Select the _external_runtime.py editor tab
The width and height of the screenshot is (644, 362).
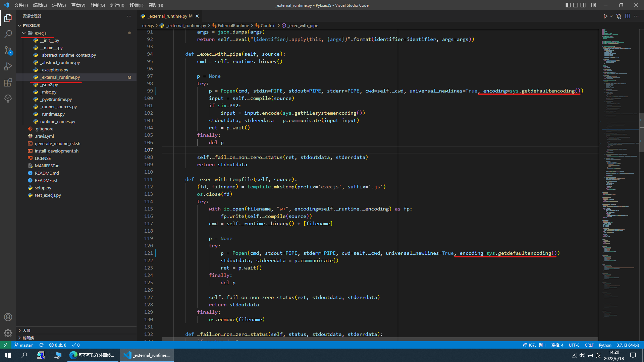pyautogui.click(x=170, y=16)
